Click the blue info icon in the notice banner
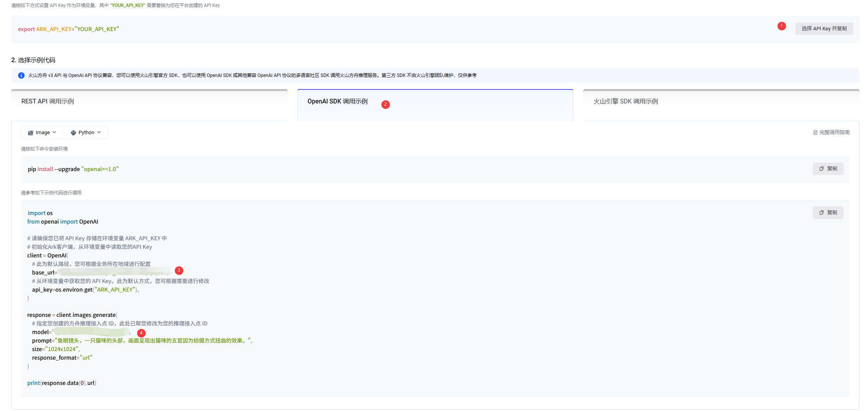The width and height of the screenshot is (868, 411). [21, 75]
